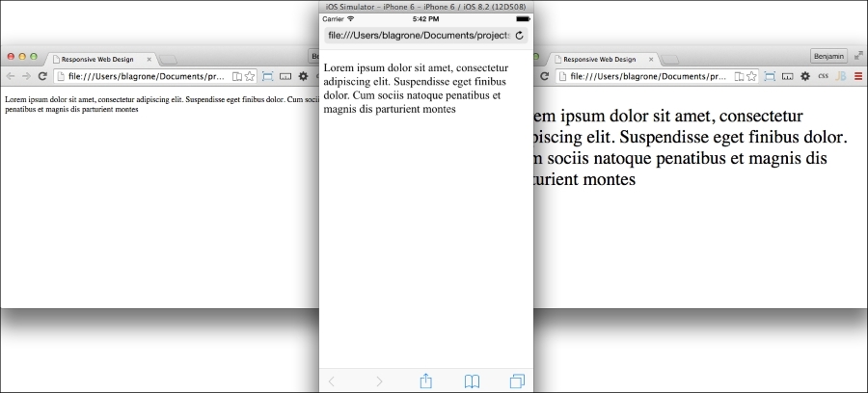Tap the Safari back arrow in iOS toolbar
The width and height of the screenshot is (868, 393).
(x=332, y=381)
